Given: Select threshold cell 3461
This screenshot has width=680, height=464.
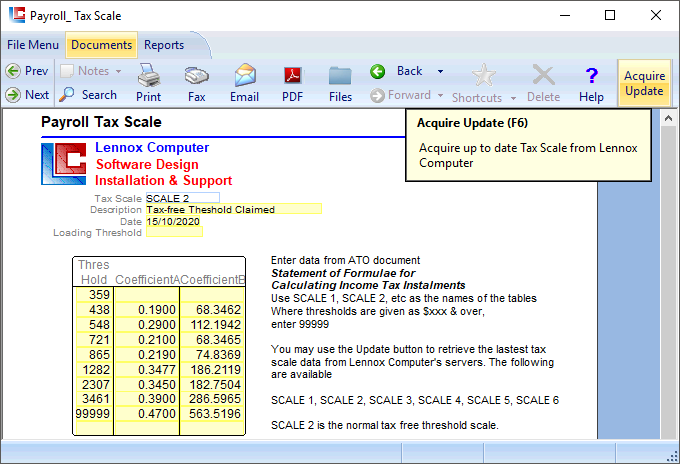Looking at the screenshot, I should point(94,399).
